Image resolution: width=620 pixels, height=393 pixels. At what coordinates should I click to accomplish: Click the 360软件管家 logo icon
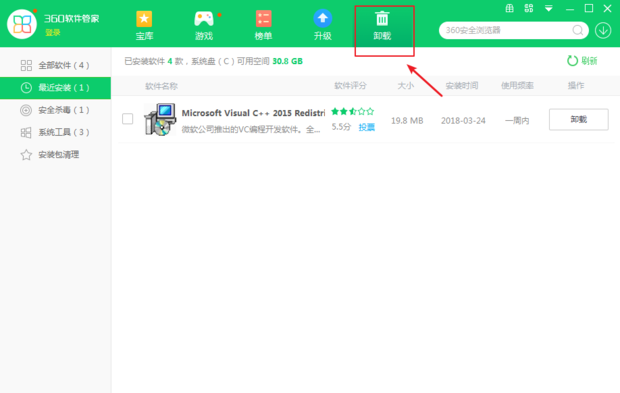coord(22,24)
